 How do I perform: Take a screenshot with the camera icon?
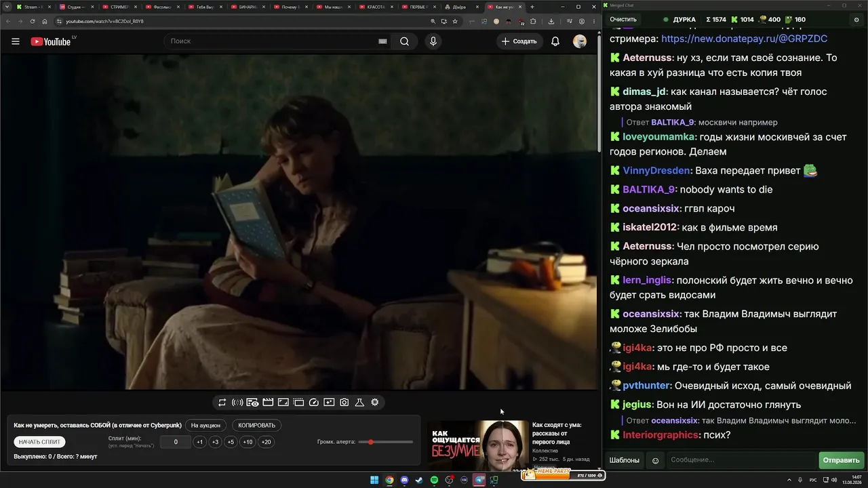tap(344, 403)
